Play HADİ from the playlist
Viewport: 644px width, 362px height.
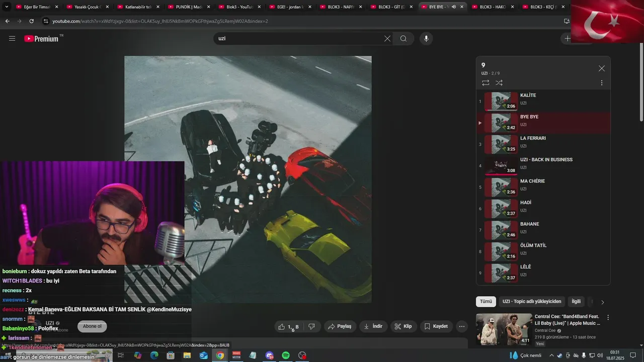543,209
